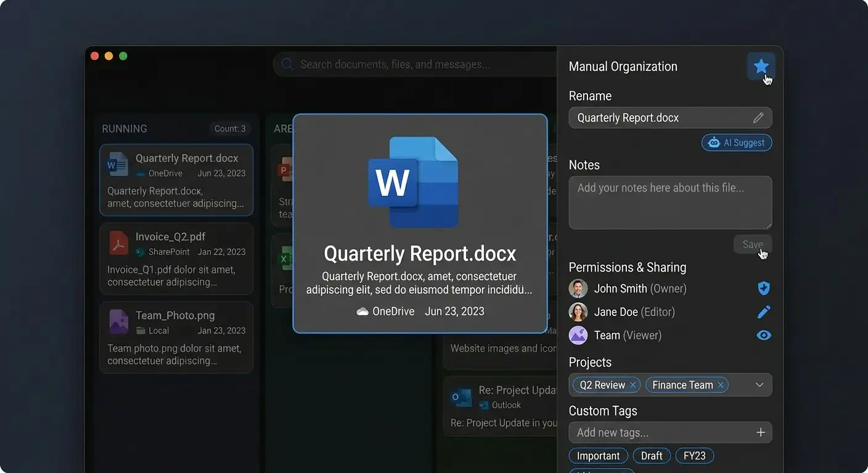
Task: Toggle the star favorite button
Action: (x=761, y=66)
